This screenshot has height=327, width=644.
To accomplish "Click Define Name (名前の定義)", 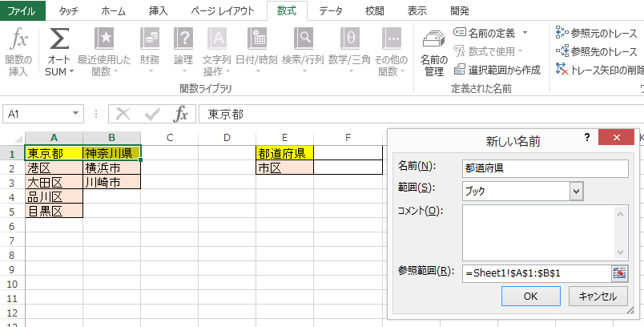I will 485,32.
